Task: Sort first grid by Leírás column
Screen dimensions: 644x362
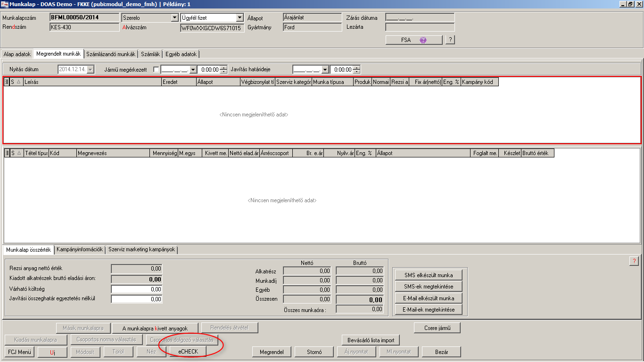Action: [x=92, y=82]
